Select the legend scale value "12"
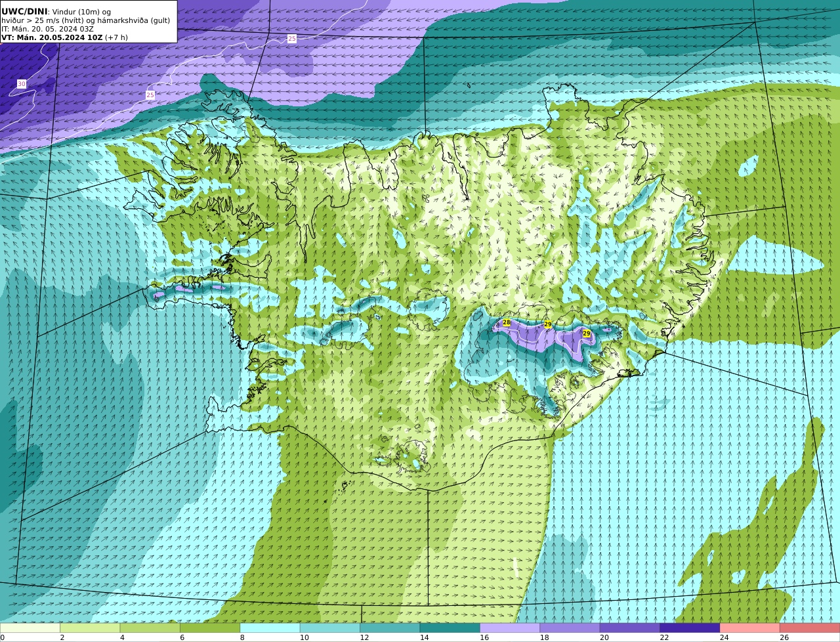 point(364,637)
